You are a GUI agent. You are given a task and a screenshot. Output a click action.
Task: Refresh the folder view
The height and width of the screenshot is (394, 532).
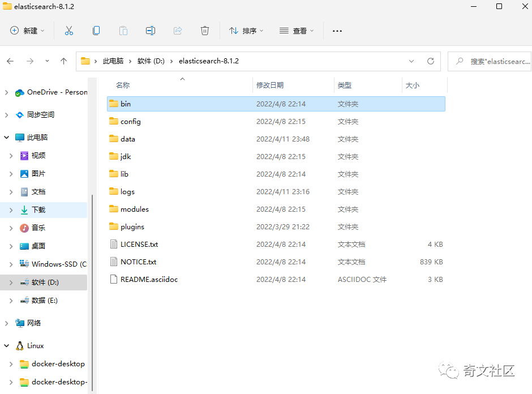[x=430, y=61]
